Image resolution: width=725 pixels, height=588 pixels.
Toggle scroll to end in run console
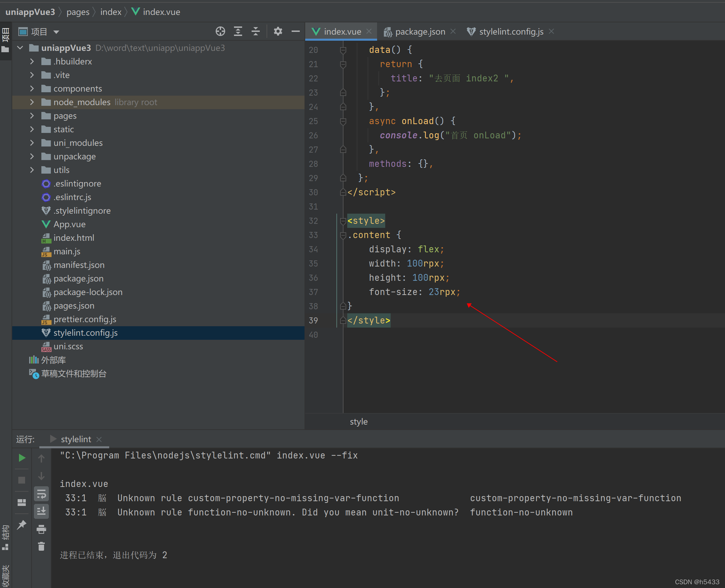click(41, 511)
